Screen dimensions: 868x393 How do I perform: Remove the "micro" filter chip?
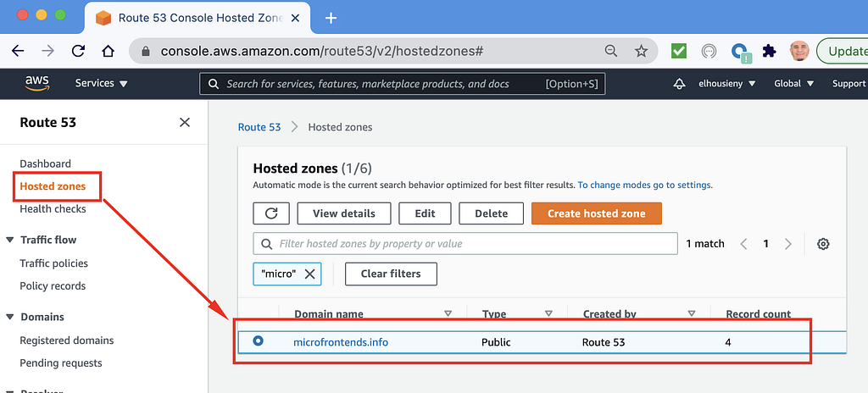pos(309,274)
